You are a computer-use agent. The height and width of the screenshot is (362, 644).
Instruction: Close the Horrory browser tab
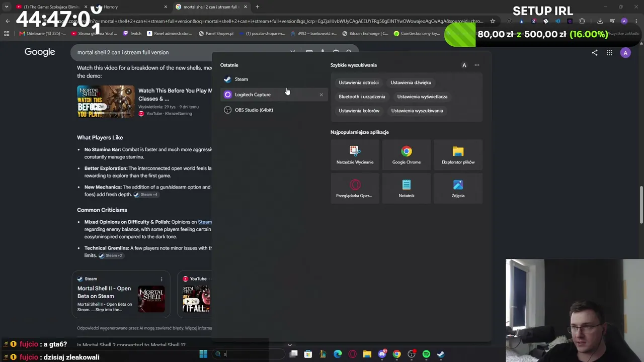[166, 7]
